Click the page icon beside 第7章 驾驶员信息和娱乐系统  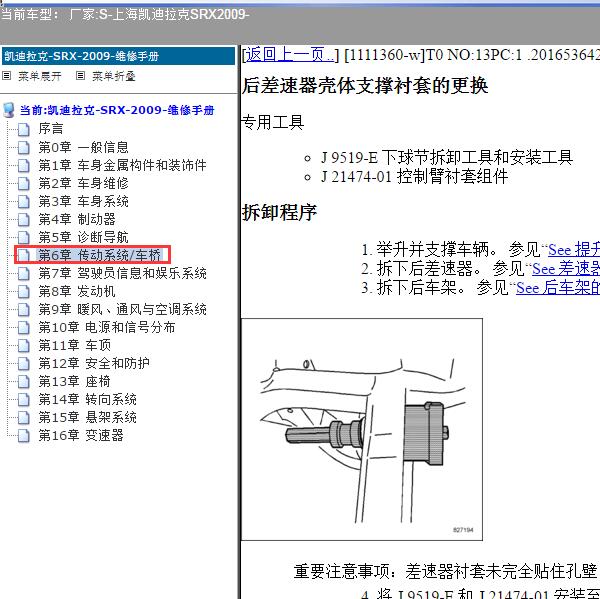[24, 273]
